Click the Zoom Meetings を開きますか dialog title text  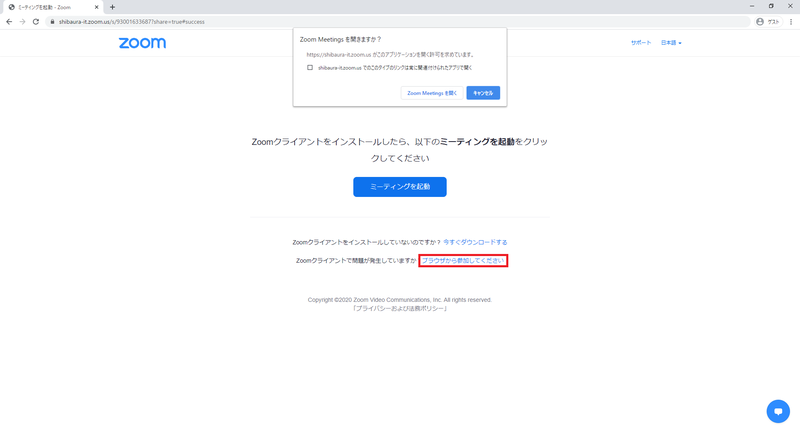click(x=340, y=39)
